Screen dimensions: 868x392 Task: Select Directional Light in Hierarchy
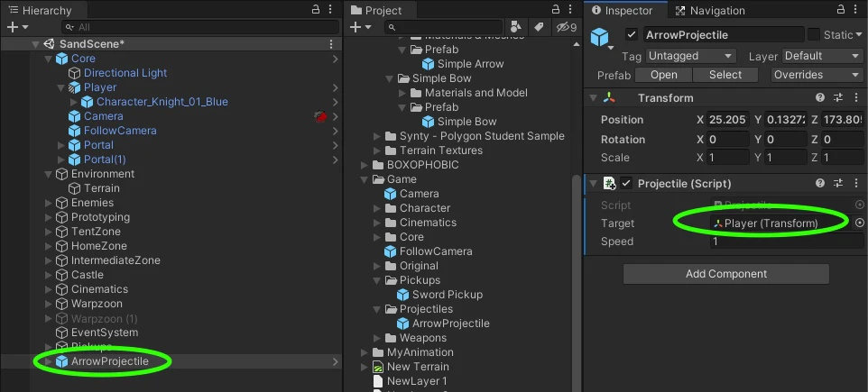125,73
